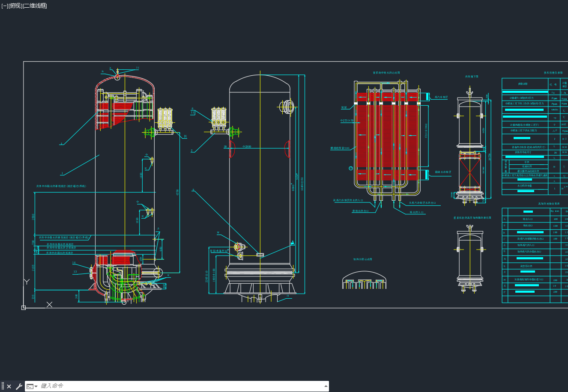This screenshot has height=392, width=568.
Task: Show recent commands list in command line
Action: tap(32, 386)
